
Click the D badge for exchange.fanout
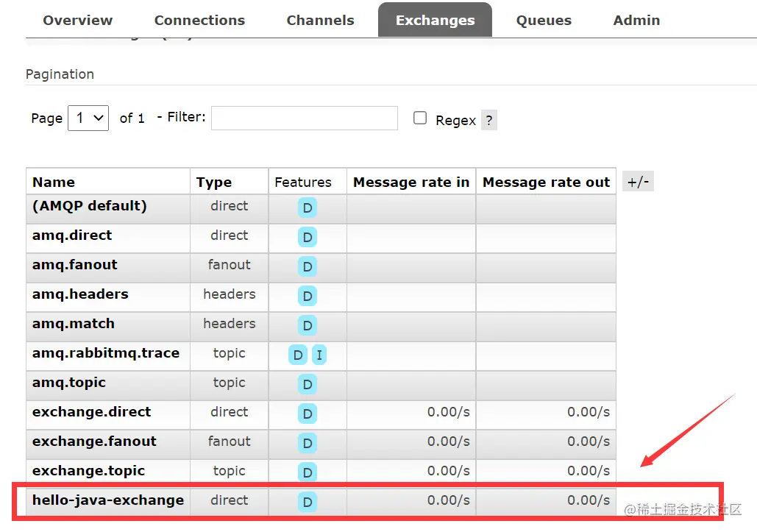[307, 443]
